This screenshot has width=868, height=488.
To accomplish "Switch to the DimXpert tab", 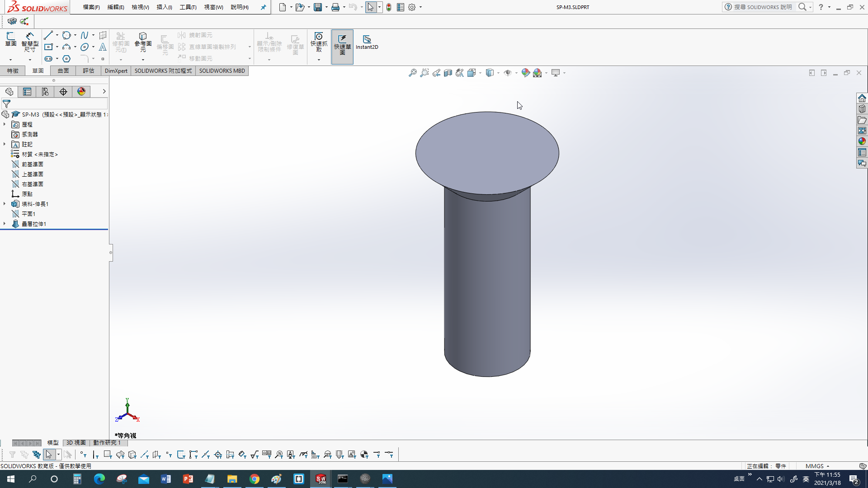I will (x=116, y=71).
